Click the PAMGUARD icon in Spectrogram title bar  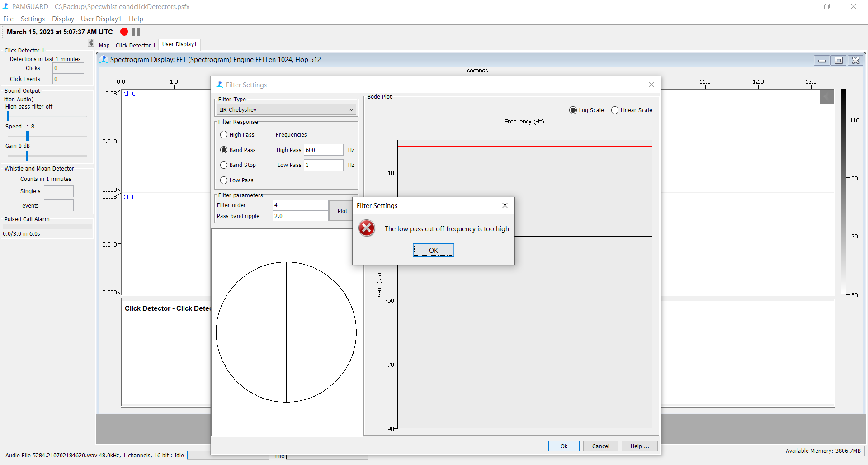(104, 60)
